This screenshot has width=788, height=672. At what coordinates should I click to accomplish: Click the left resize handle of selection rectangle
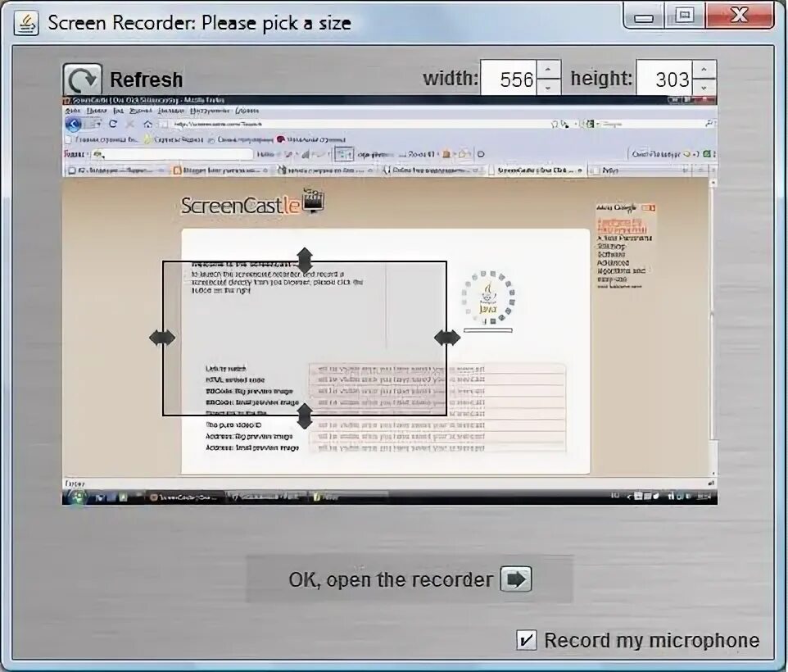(x=162, y=338)
